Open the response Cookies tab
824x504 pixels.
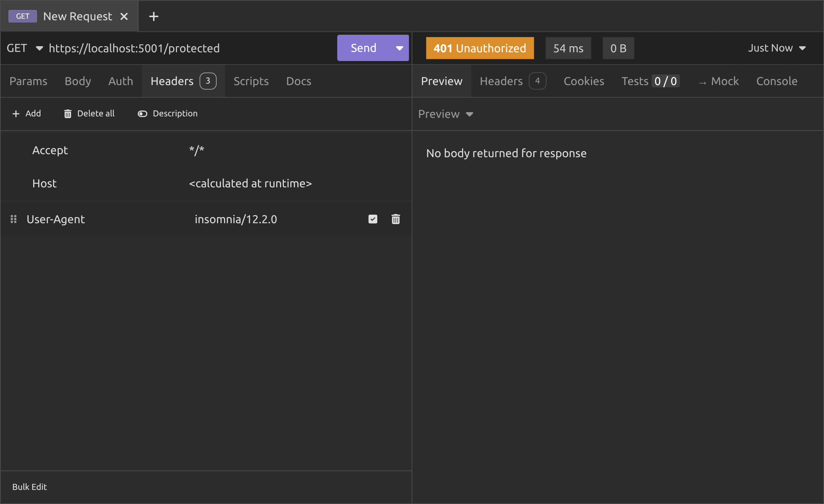coord(584,81)
